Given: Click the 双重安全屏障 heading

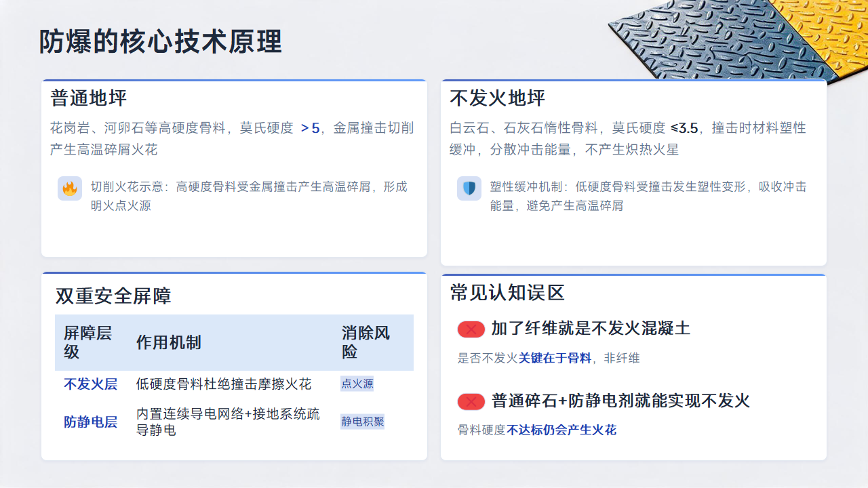Looking at the screenshot, I should coord(113,296).
